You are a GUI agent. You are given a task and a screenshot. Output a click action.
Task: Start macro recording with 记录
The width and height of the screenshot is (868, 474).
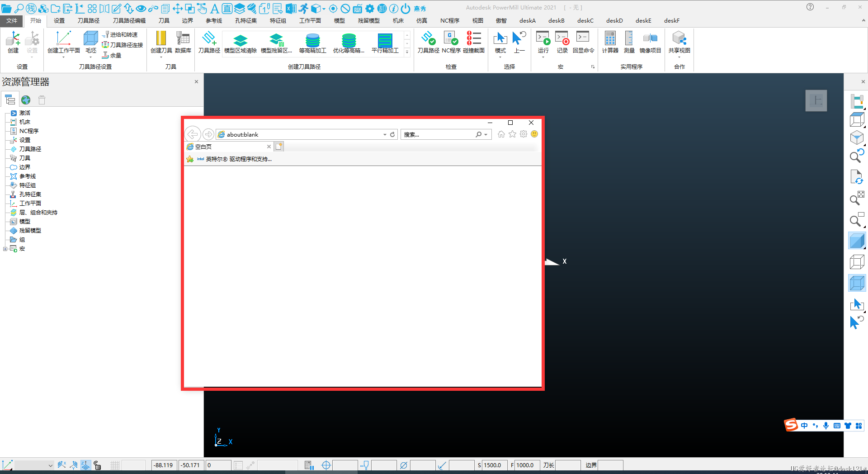(x=562, y=42)
